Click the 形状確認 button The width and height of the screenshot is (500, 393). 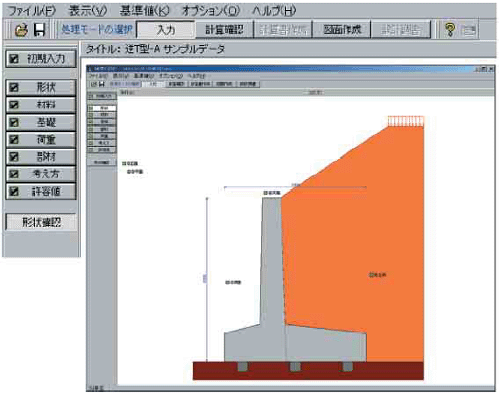click(41, 222)
